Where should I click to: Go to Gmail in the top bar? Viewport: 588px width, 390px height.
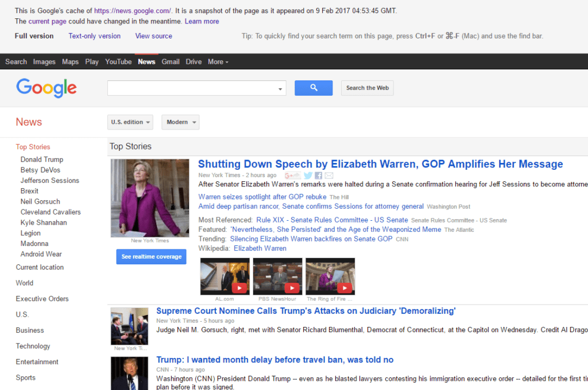point(171,62)
